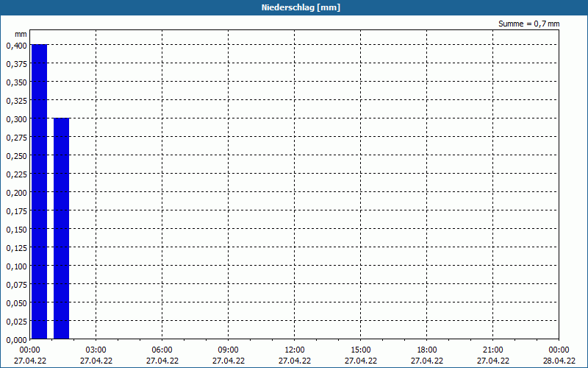
Task: Click the 0,300 y-axis label
Action: tap(16, 119)
